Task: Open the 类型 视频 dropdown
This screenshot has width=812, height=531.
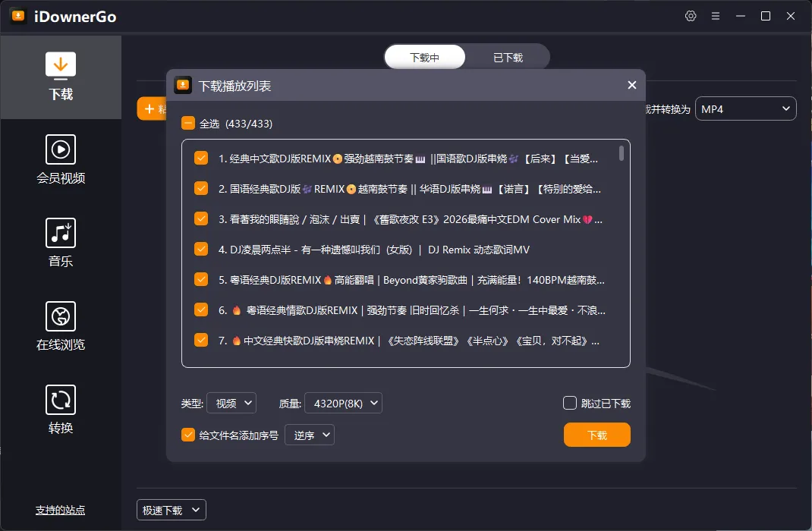Action: coord(231,403)
